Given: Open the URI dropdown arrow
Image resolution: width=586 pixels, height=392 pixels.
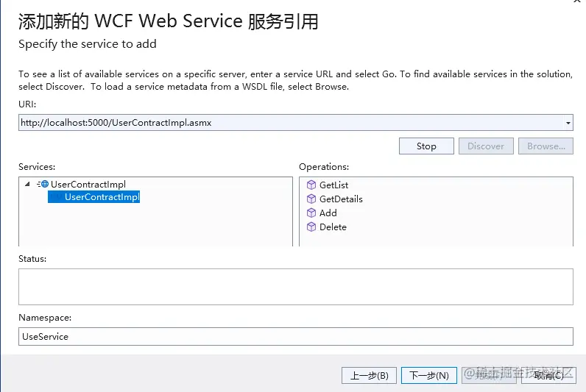Looking at the screenshot, I should (568, 123).
